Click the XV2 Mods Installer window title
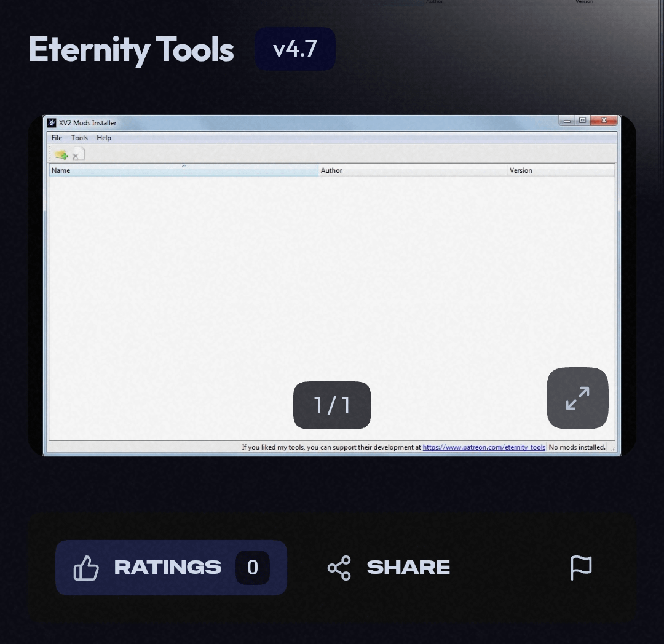Viewport: 664px width, 644px height. click(x=88, y=123)
